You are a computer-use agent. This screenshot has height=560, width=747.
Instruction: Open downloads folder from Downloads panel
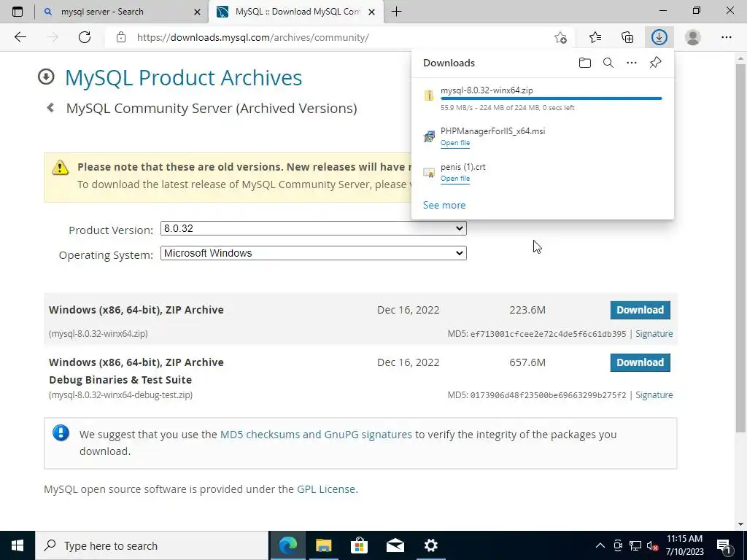coord(585,63)
